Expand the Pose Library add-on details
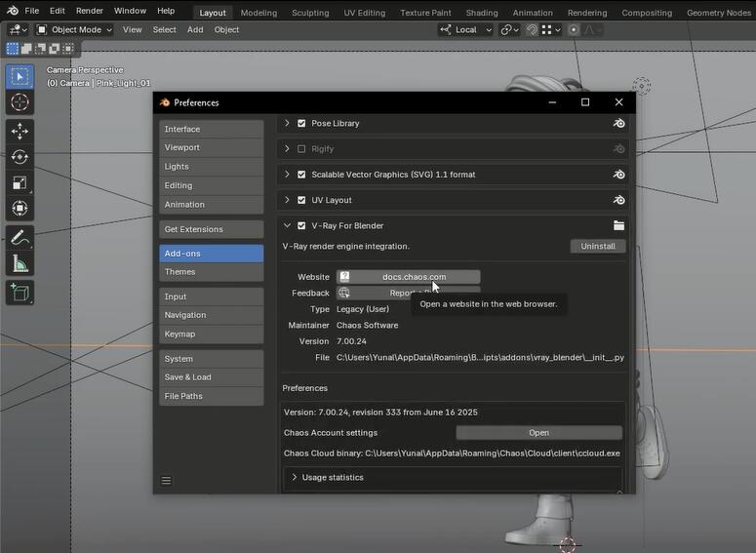The width and height of the screenshot is (756, 553). pos(287,124)
